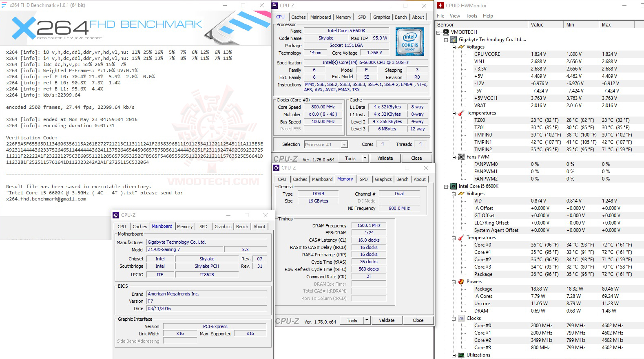Collapse the Intel Core i5 6600K node
The width and height of the screenshot is (644, 359).
446,186
